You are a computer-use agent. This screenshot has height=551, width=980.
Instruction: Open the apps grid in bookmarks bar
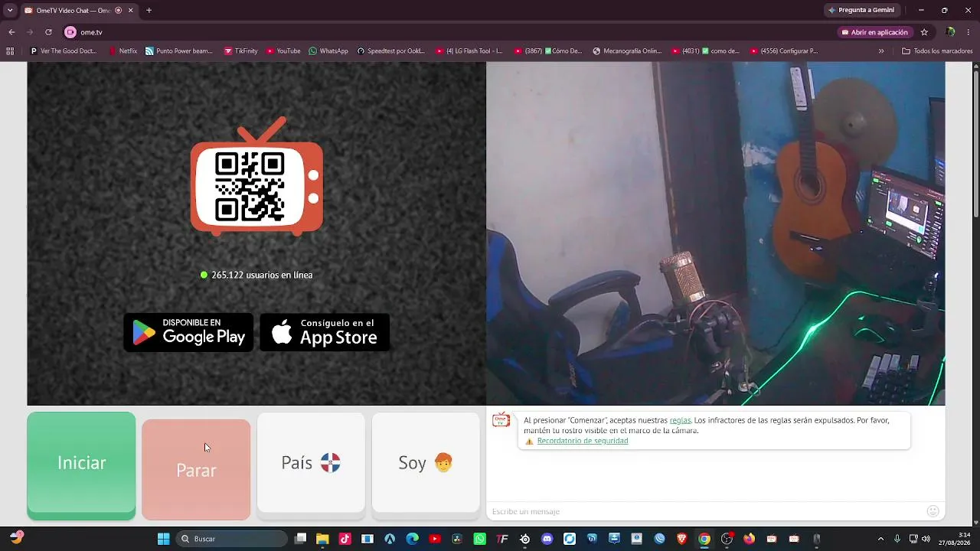click(10, 51)
